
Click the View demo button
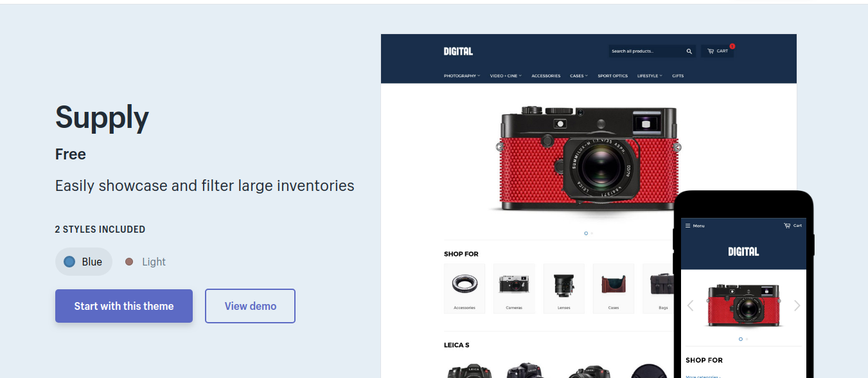pyautogui.click(x=251, y=306)
